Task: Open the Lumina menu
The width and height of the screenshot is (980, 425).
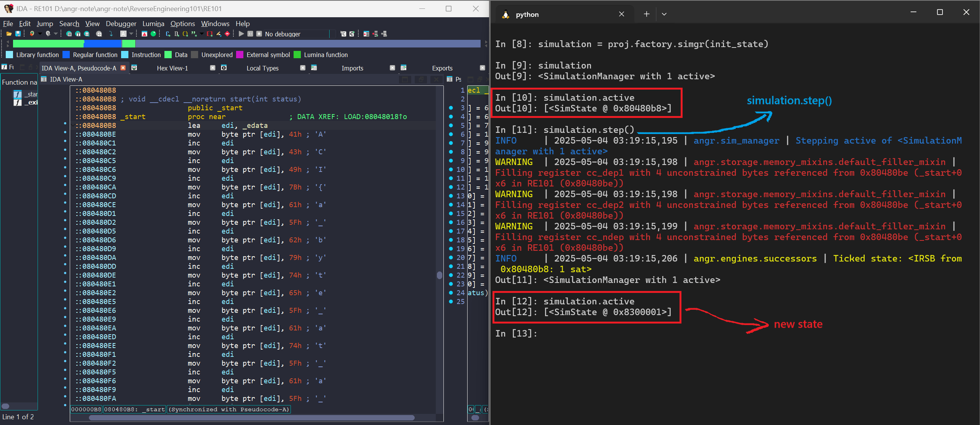Action: tap(153, 23)
